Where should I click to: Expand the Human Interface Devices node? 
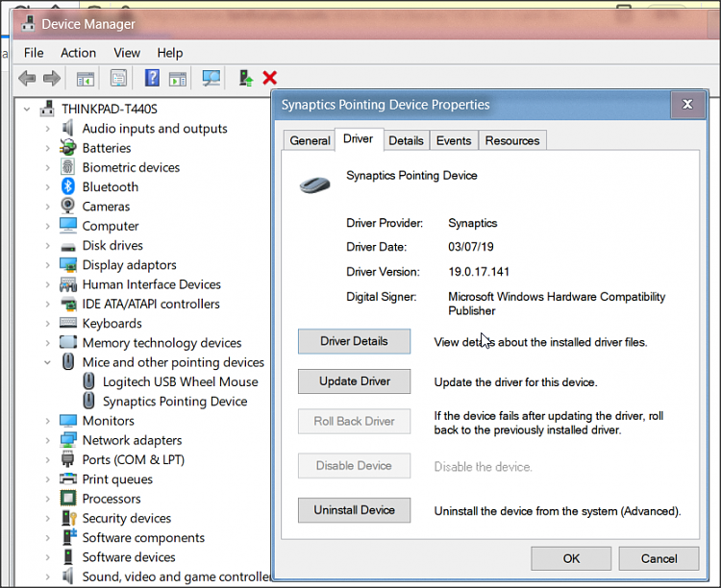point(48,284)
